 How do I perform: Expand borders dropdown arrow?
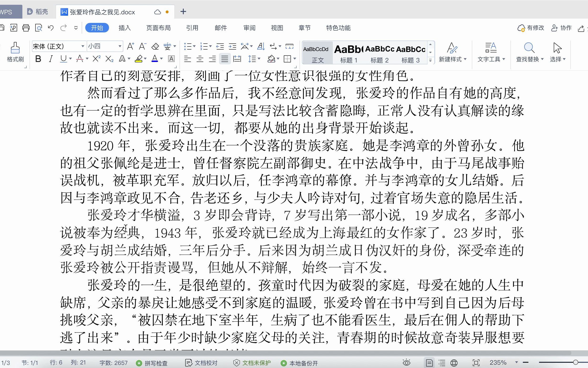click(x=295, y=59)
